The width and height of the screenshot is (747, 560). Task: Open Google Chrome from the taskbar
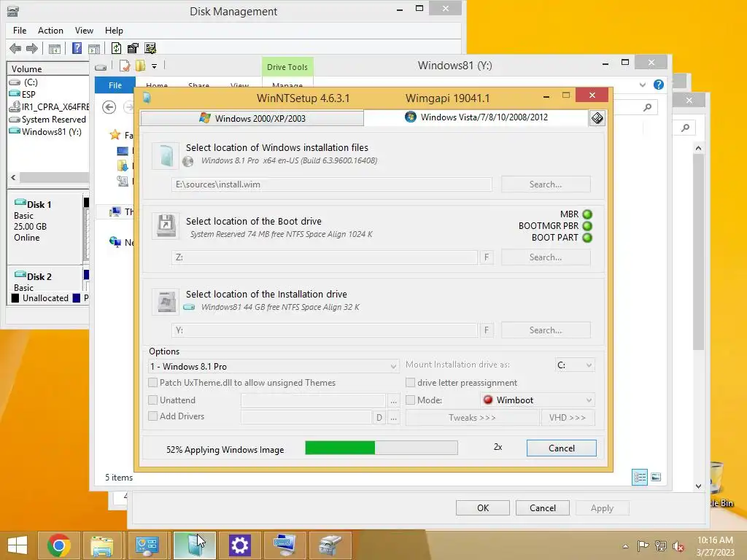click(x=59, y=545)
